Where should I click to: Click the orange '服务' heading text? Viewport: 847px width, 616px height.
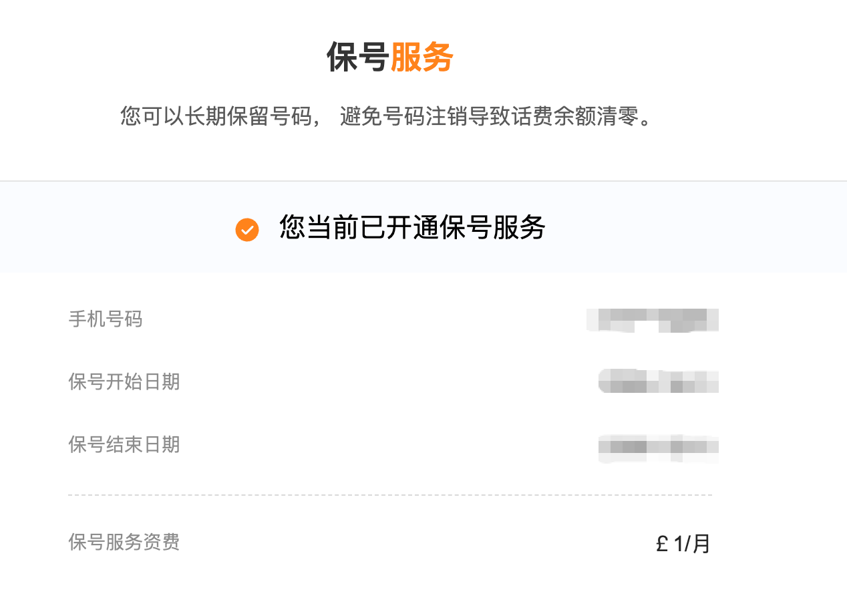click(x=421, y=57)
